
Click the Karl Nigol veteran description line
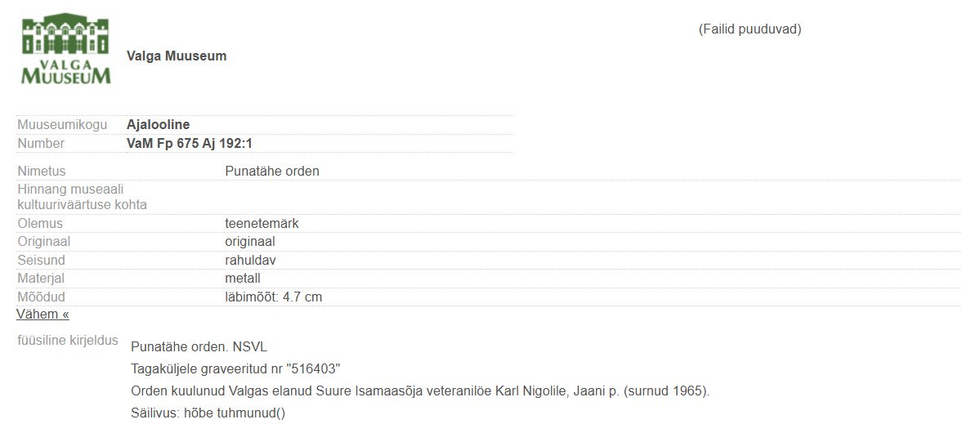coord(420,391)
